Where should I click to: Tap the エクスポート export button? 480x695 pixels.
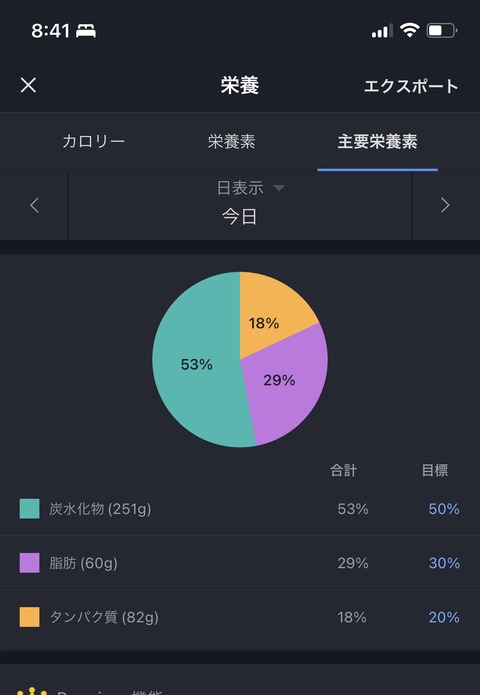pyautogui.click(x=411, y=86)
